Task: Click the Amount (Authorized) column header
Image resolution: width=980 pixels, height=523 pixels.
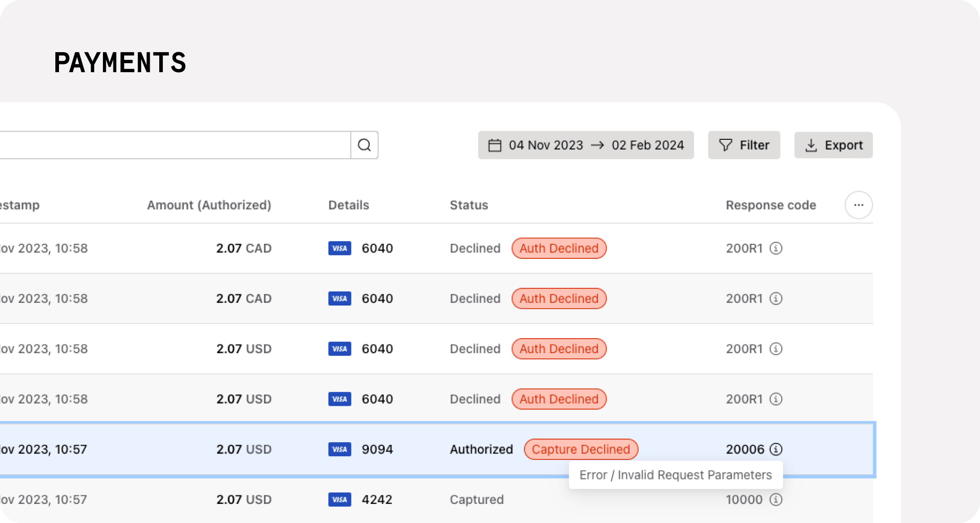Action: 209,205
